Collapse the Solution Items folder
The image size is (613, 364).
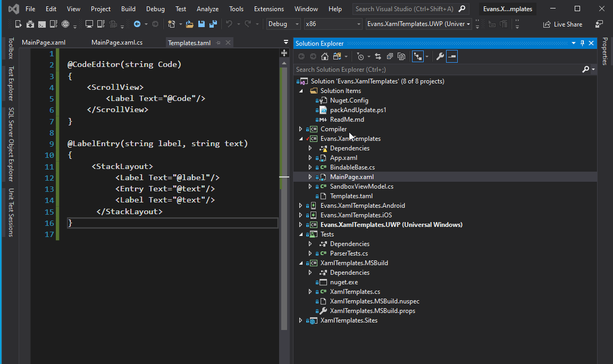[300, 91]
